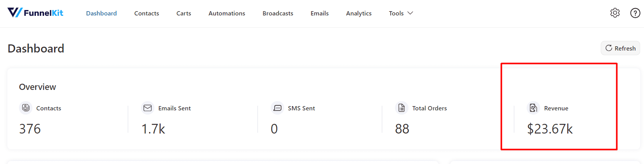Viewport: 644px width, 164px height.
Task: Open the Dashboard menu item
Action: click(102, 13)
